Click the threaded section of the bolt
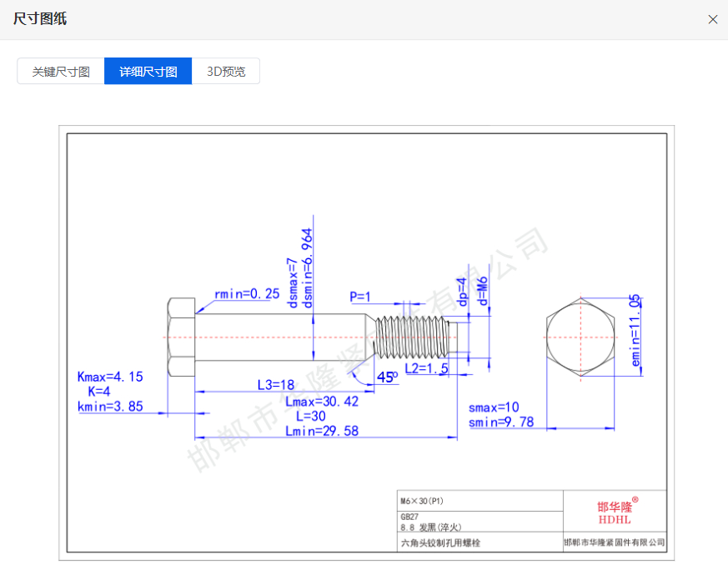This screenshot has height=570, width=728. click(x=411, y=337)
